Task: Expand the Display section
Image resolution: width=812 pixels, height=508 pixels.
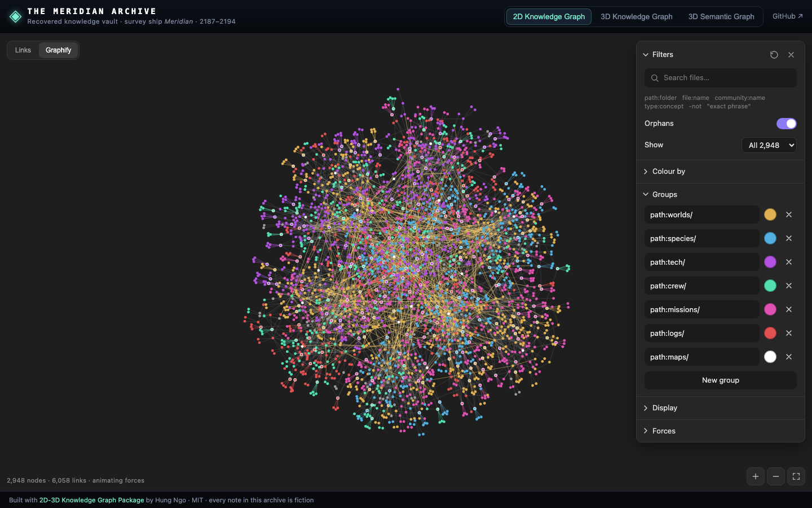Action: [x=721, y=408]
